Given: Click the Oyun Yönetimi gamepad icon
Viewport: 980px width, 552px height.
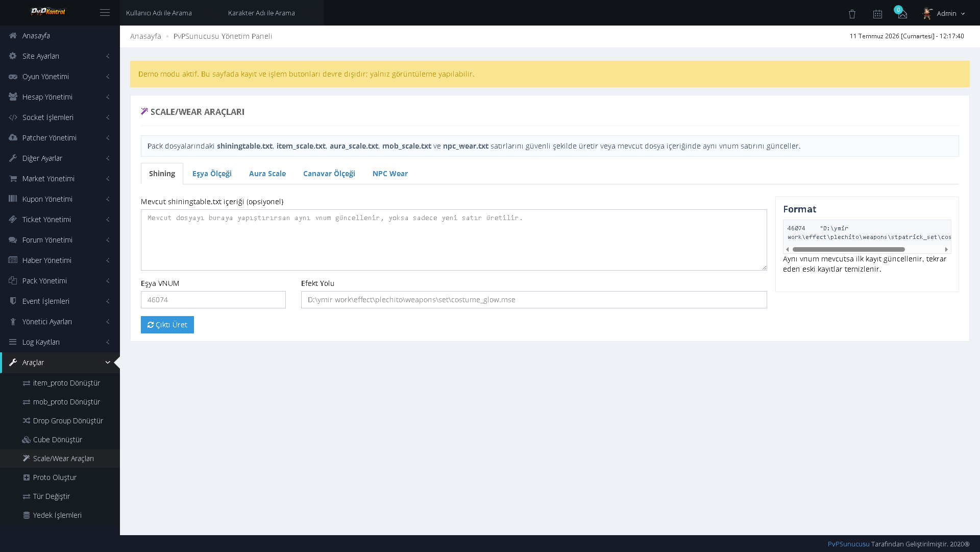Looking at the screenshot, I should click(13, 77).
